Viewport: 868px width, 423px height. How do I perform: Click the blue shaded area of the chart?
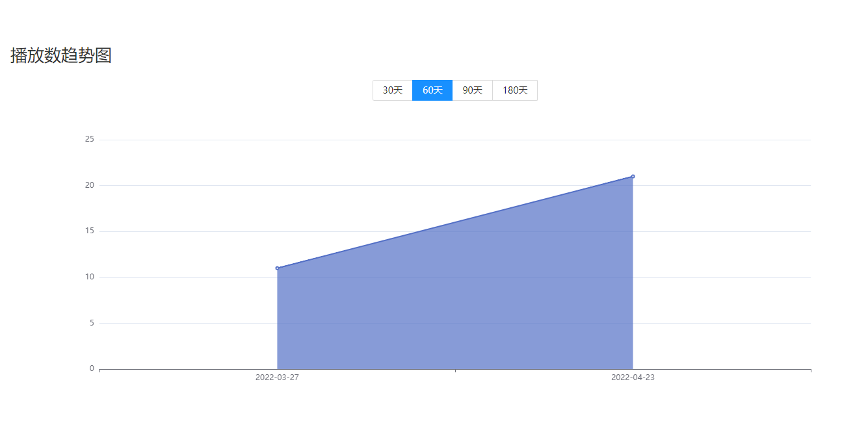pyautogui.click(x=455, y=305)
